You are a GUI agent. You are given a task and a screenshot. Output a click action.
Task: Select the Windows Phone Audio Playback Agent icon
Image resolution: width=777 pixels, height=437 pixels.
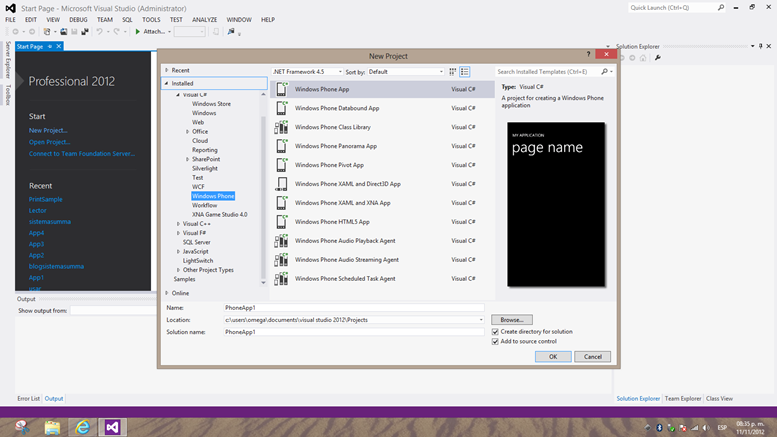281,241
